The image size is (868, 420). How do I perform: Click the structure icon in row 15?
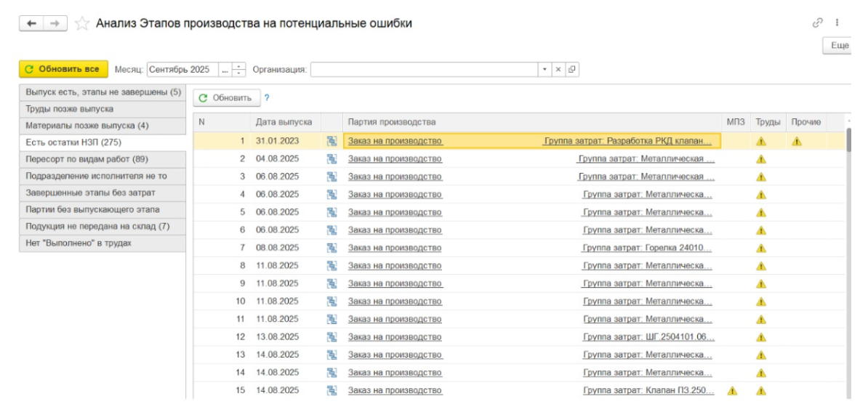pyautogui.click(x=331, y=390)
